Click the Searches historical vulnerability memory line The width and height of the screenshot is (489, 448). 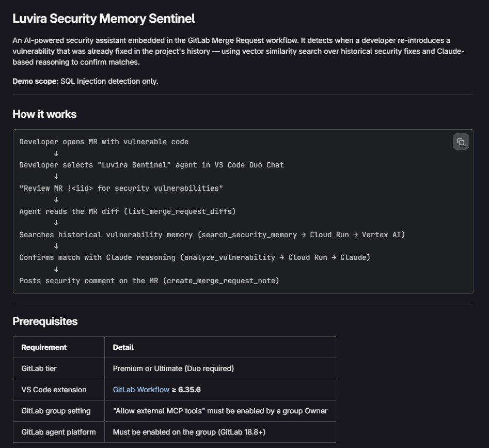click(212, 235)
